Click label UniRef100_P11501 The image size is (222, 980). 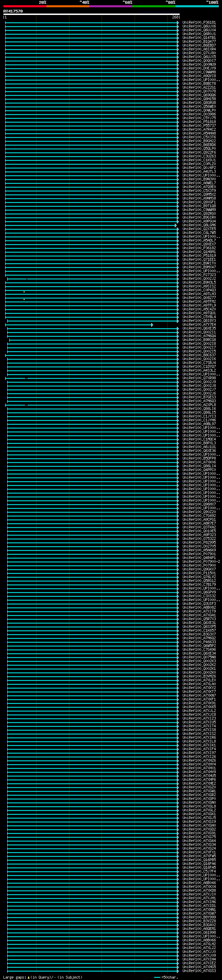pos(199,573)
